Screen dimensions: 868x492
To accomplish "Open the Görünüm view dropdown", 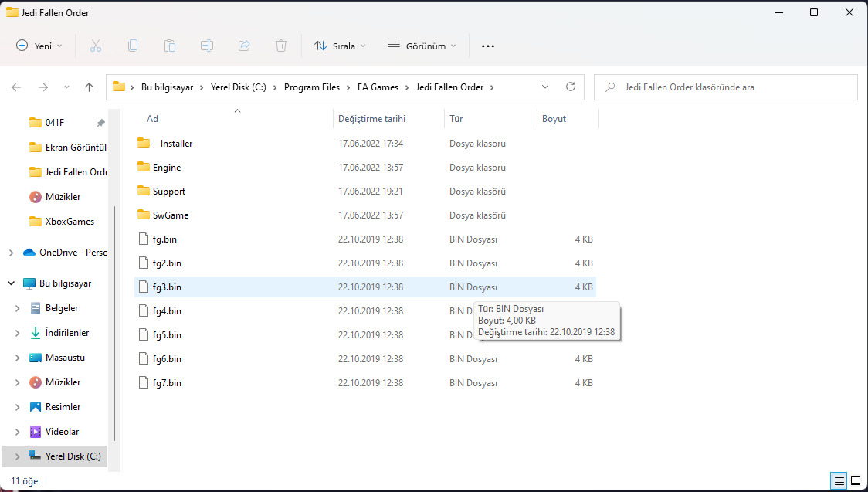I will (x=422, y=46).
